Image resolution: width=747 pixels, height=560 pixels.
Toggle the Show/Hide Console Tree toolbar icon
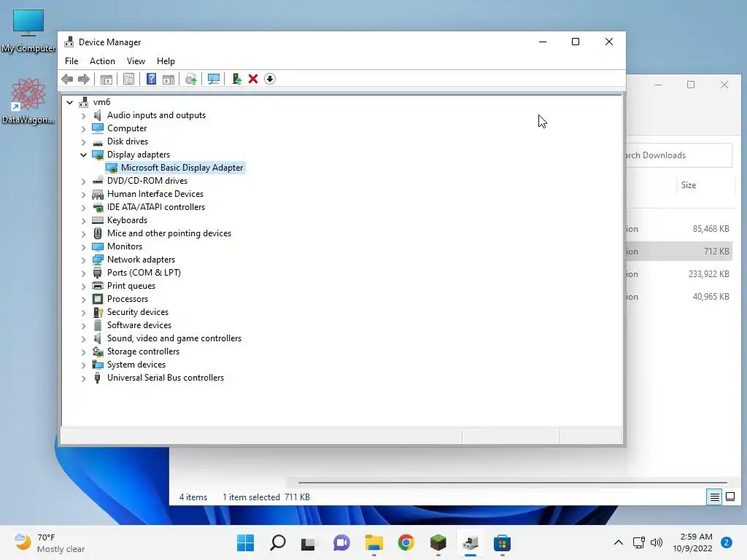[x=107, y=79]
